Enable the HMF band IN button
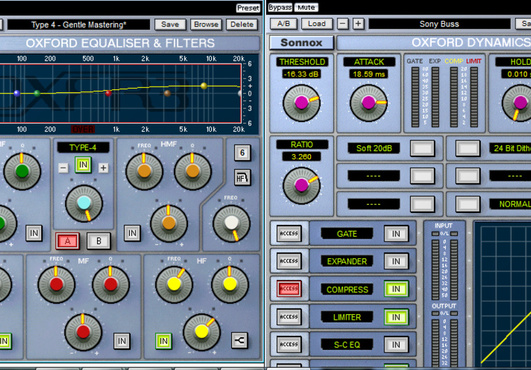This screenshot has width=531, height=370. click(132, 233)
